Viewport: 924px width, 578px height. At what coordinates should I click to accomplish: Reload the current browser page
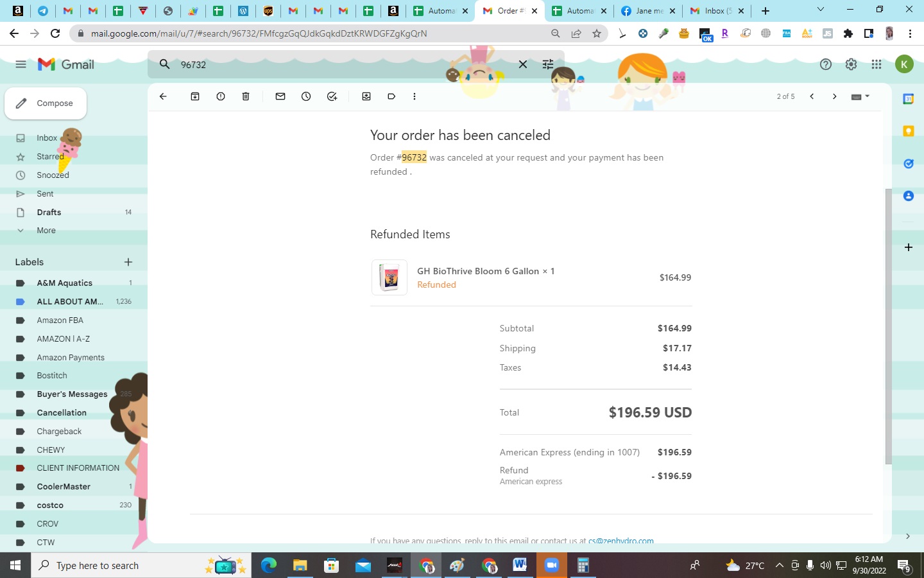click(x=55, y=33)
